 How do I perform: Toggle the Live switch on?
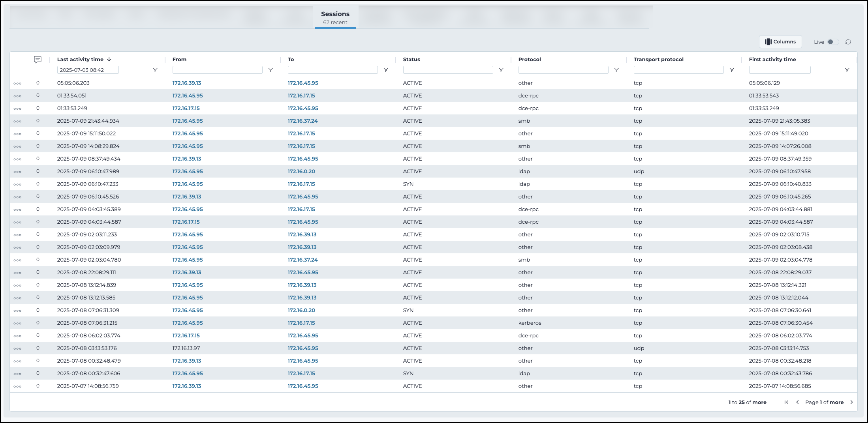pyautogui.click(x=833, y=42)
